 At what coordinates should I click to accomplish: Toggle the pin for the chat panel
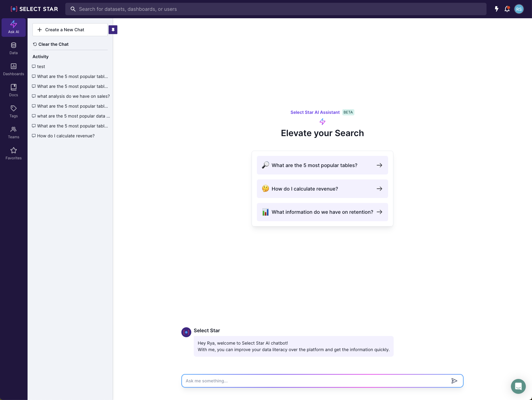tap(113, 30)
